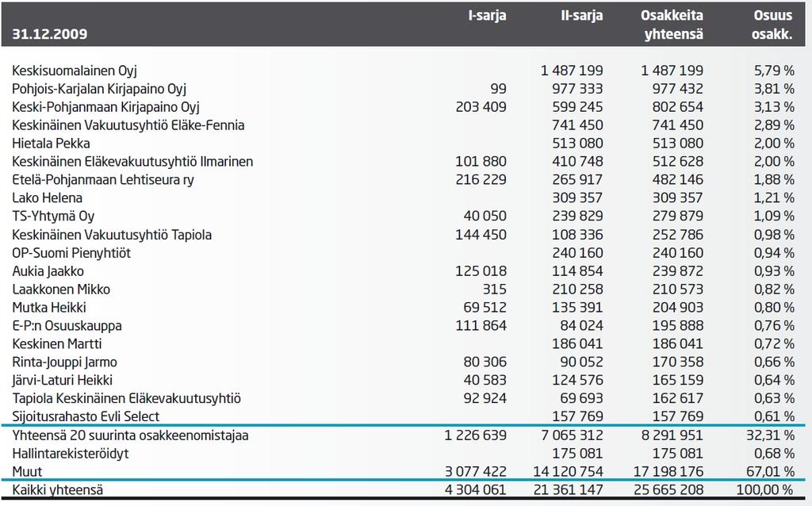The image size is (812, 506).
Task: Click Keskisuomalainen's share value 5,79 %
Action: pyautogui.click(x=774, y=71)
